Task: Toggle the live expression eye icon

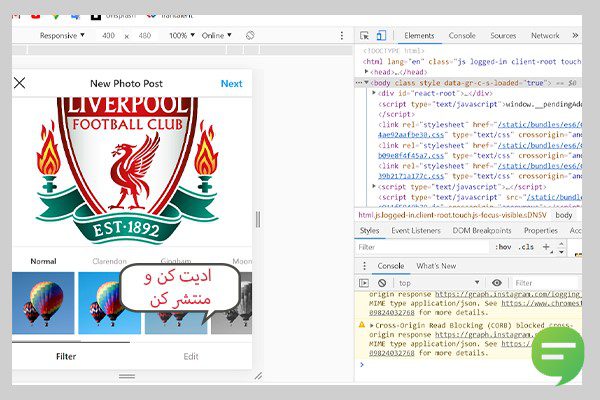Action: [496, 283]
